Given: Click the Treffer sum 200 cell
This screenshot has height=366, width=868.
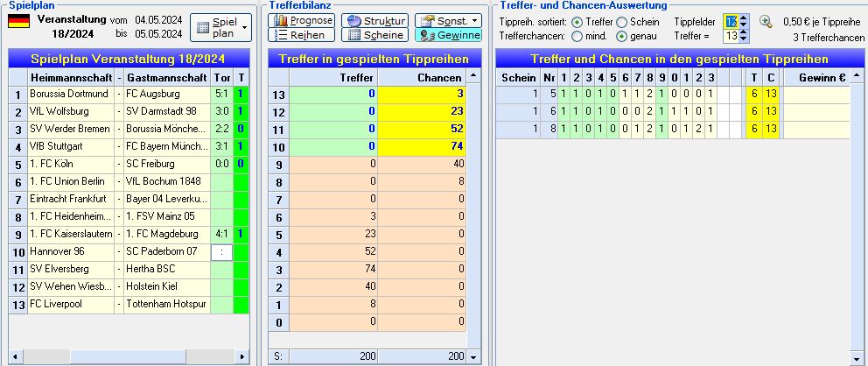Looking at the screenshot, I should point(333,356).
